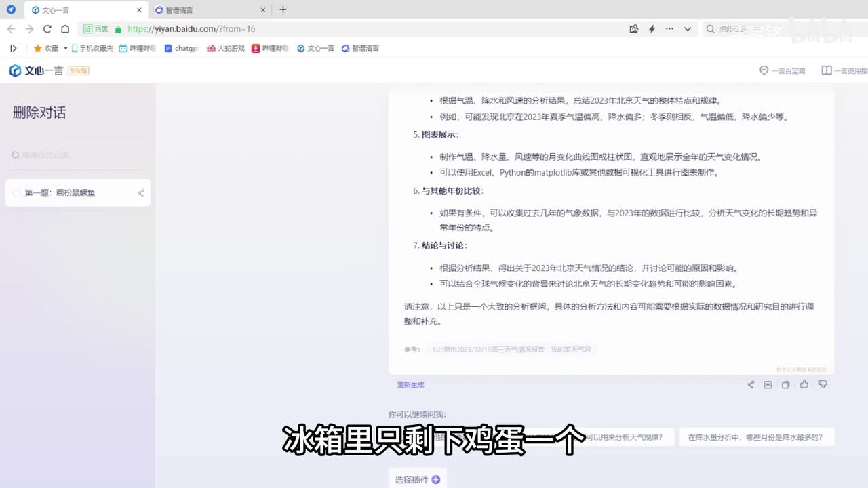Open the chatgpt bookmark in bookmarks bar

pyautogui.click(x=182, y=49)
